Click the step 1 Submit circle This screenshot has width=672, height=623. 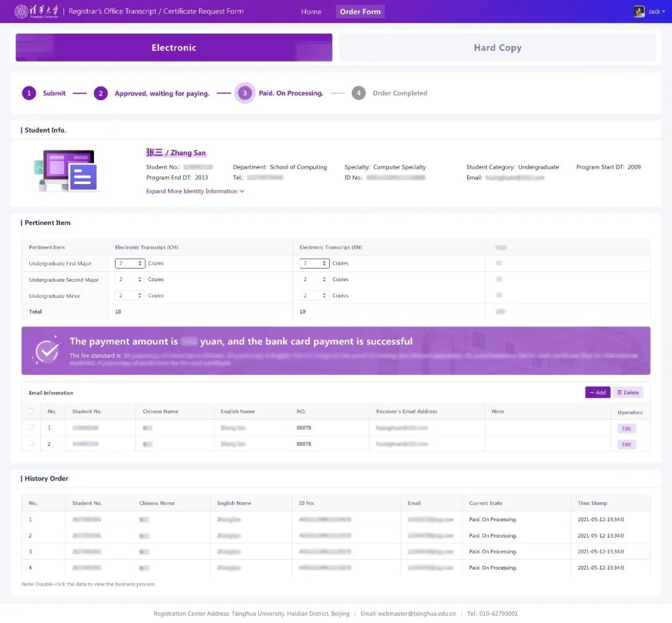tap(29, 93)
